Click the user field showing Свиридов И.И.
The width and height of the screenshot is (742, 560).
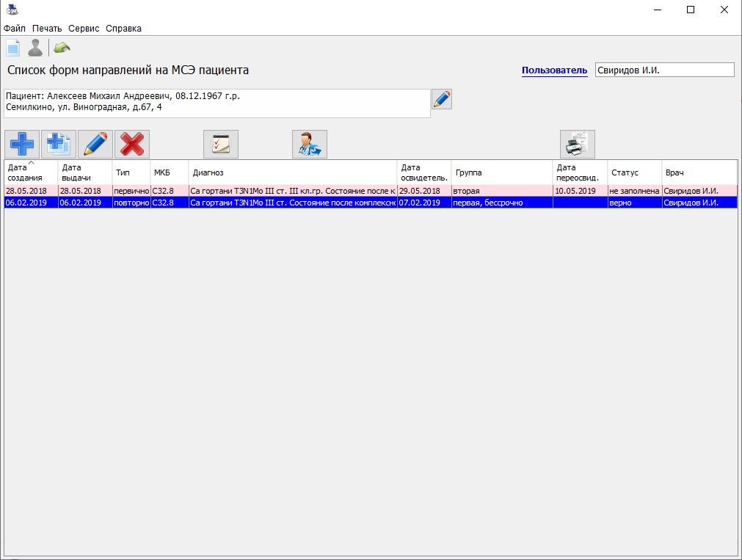(664, 70)
